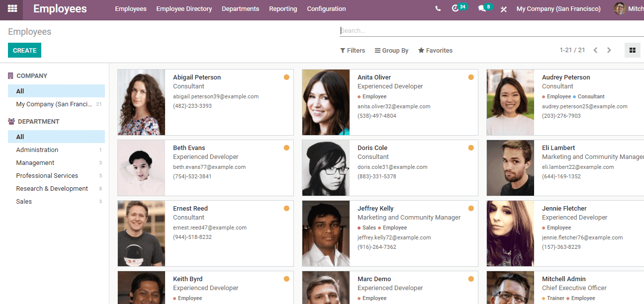Filter by Management department
644x304 pixels.
pos(56,162)
